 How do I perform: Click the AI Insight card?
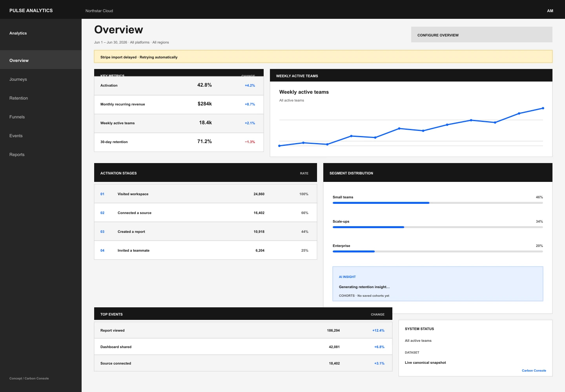438,284
